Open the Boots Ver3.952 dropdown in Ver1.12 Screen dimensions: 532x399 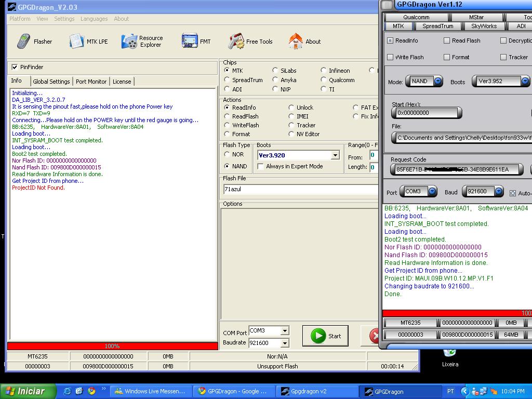coord(525,81)
